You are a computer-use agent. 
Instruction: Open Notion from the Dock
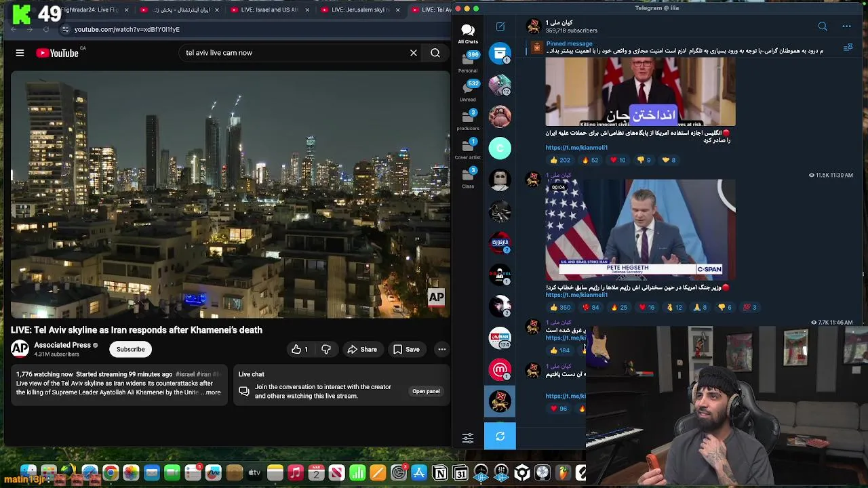pos(440,472)
